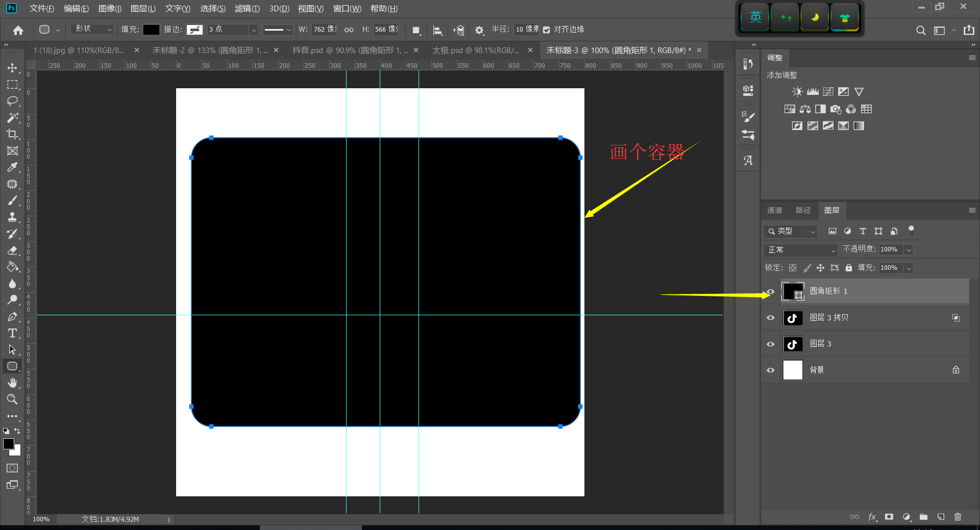Open path arrangement options

[458, 30]
